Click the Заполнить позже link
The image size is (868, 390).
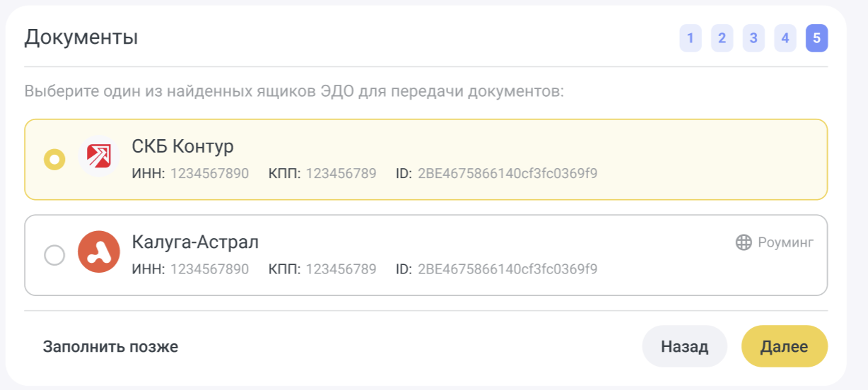110,347
